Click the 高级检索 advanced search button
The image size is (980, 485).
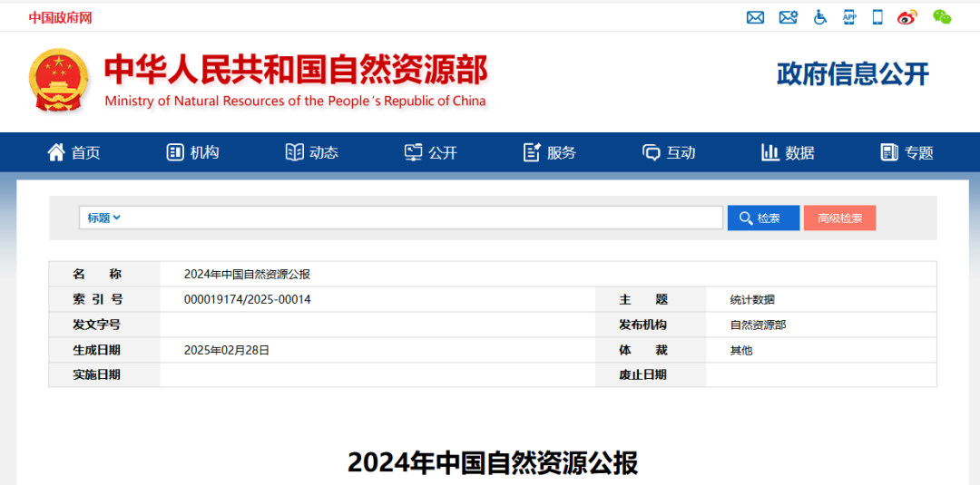coord(840,218)
